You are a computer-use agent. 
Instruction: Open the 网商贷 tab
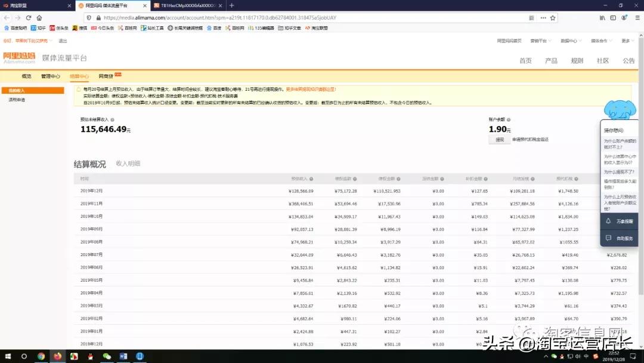tap(106, 76)
